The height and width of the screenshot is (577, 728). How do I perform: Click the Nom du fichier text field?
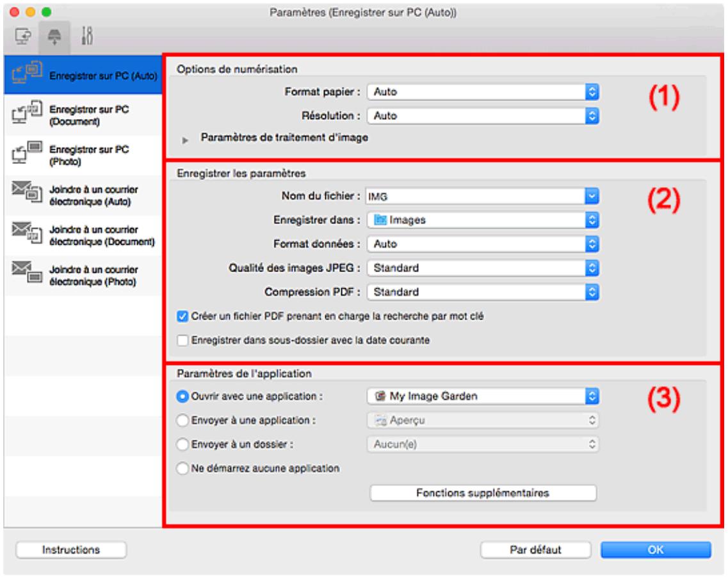474,197
